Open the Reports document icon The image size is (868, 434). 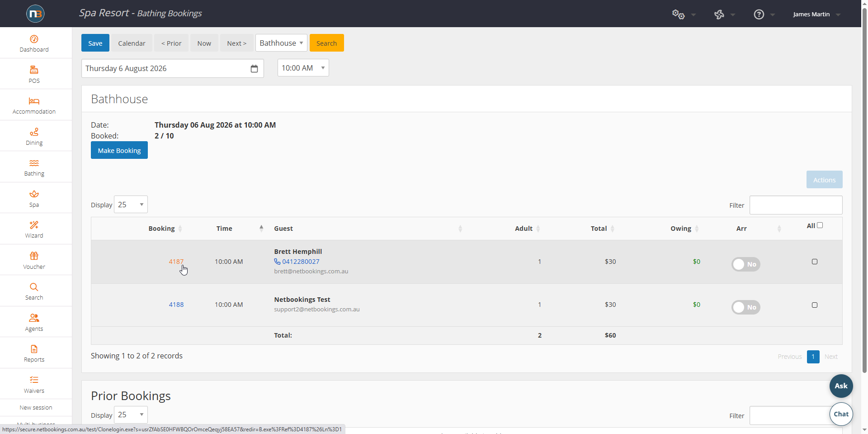click(x=34, y=349)
